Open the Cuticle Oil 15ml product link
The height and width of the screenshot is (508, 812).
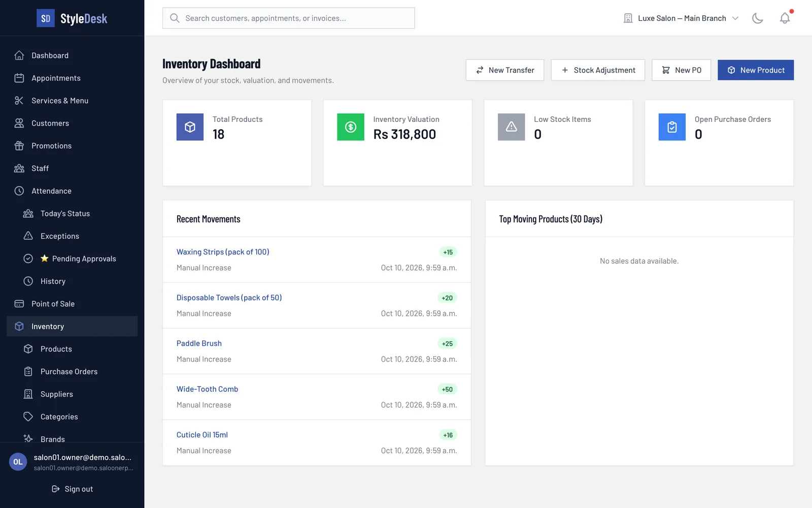202,435
